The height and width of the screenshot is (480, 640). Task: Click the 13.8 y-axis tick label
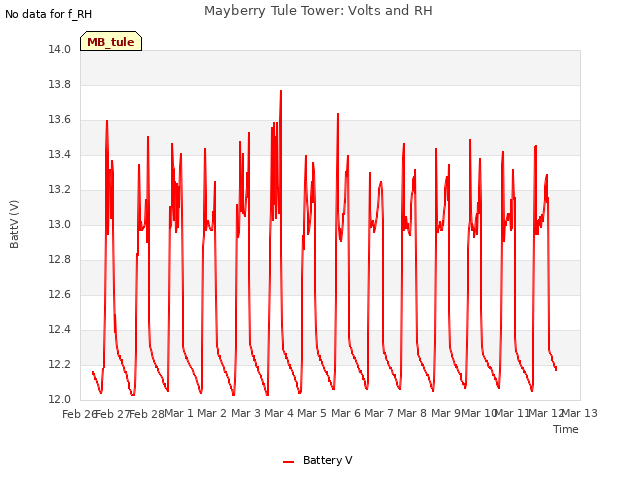[x=59, y=85]
